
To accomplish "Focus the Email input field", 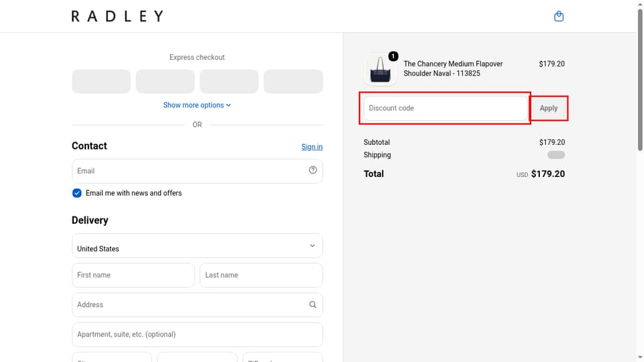I will click(x=197, y=171).
